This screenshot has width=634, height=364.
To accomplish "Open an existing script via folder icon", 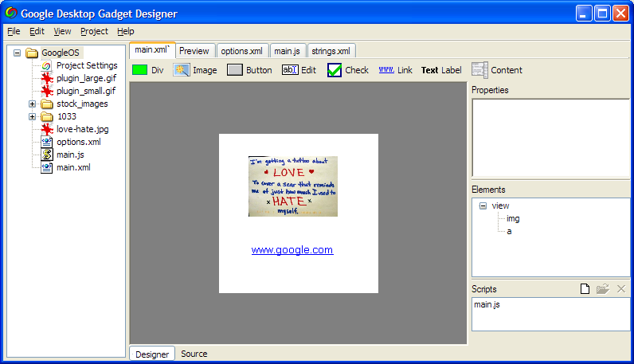I will [x=603, y=289].
